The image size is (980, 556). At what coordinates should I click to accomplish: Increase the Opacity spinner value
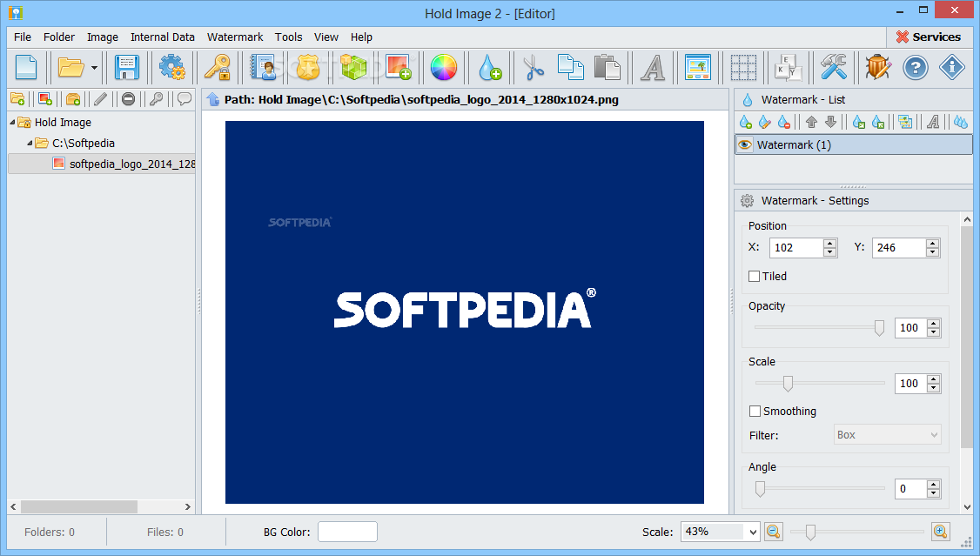click(x=934, y=324)
